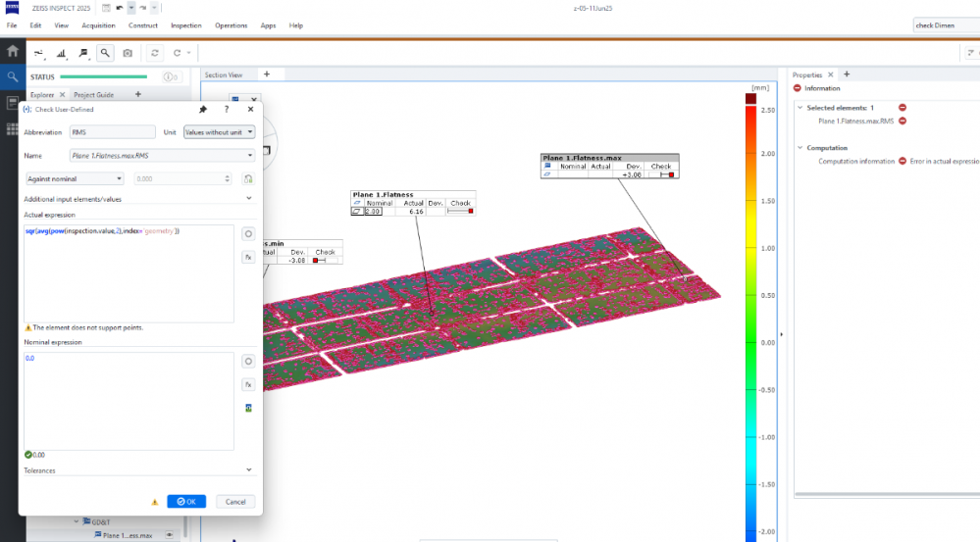
Task: Click the refresh/recalculate icon in toolbar
Action: [x=155, y=53]
